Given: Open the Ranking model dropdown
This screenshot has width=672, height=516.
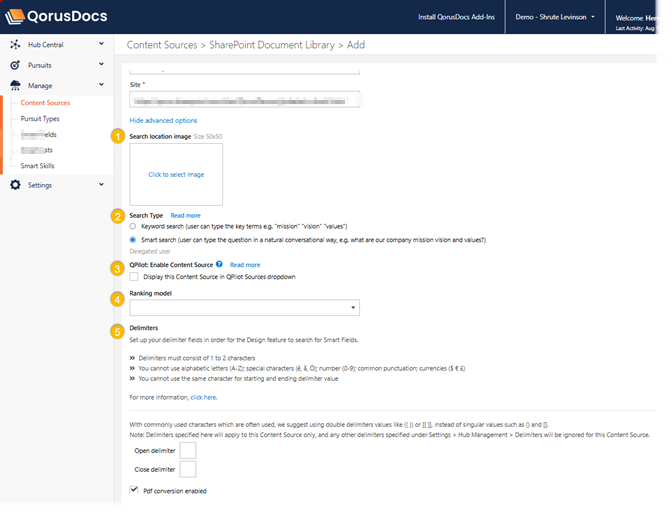Looking at the screenshot, I should point(244,308).
